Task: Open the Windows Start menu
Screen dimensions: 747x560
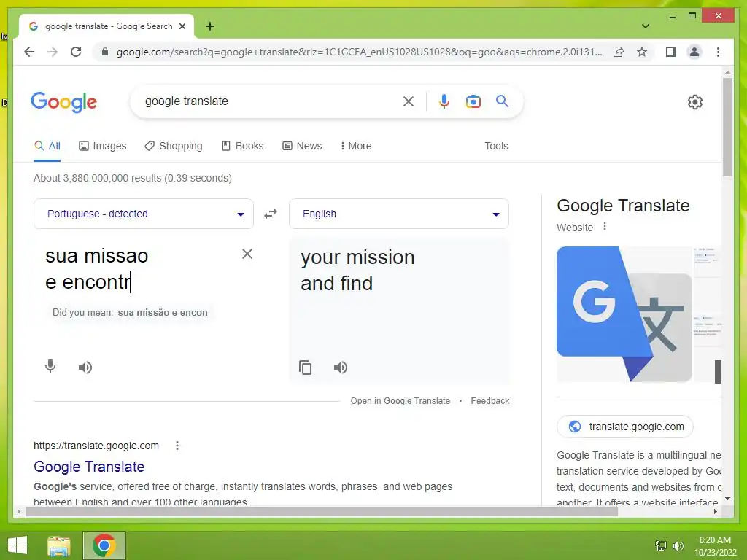Action: pos(18,545)
